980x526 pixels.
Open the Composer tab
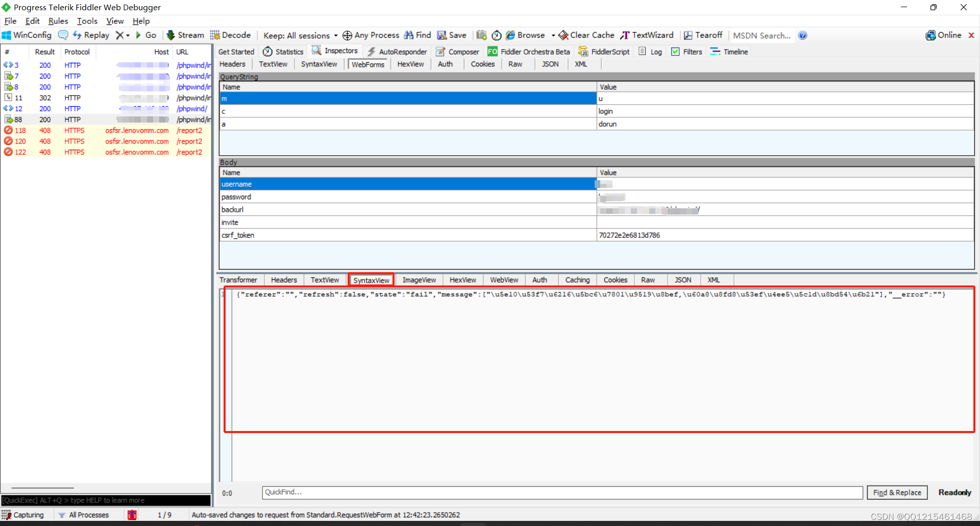click(x=458, y=52)
